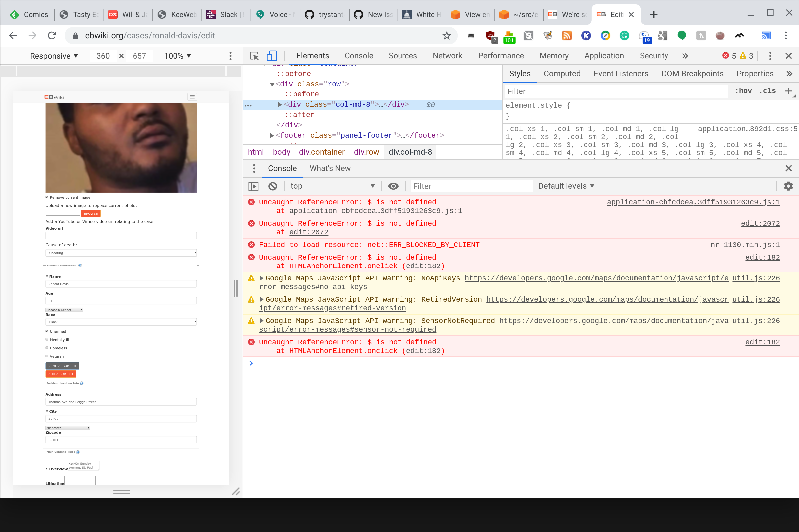Switch to the Network panel
Viewport: 799px width, 532px height.
447,56
